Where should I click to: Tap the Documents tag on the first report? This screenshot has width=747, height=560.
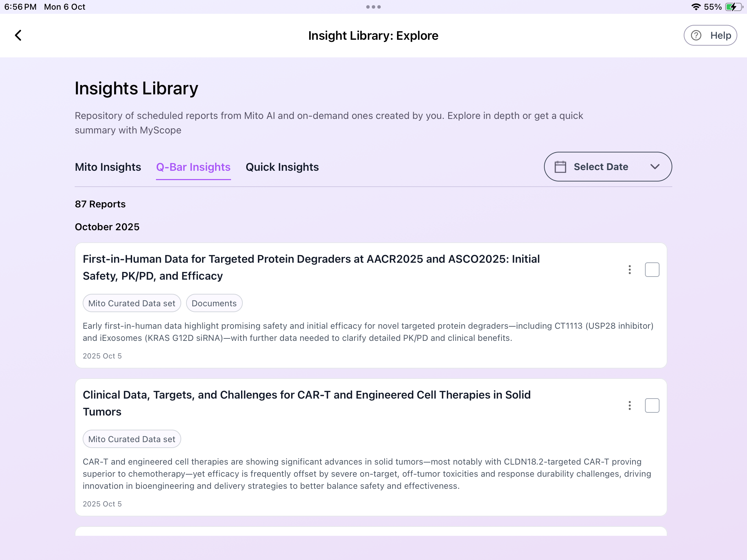coord(214,303)
